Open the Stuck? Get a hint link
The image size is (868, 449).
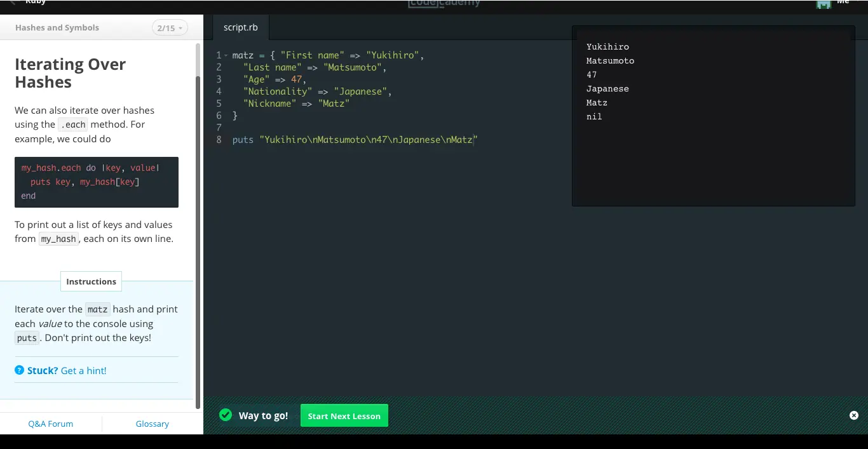coord(67,370)
